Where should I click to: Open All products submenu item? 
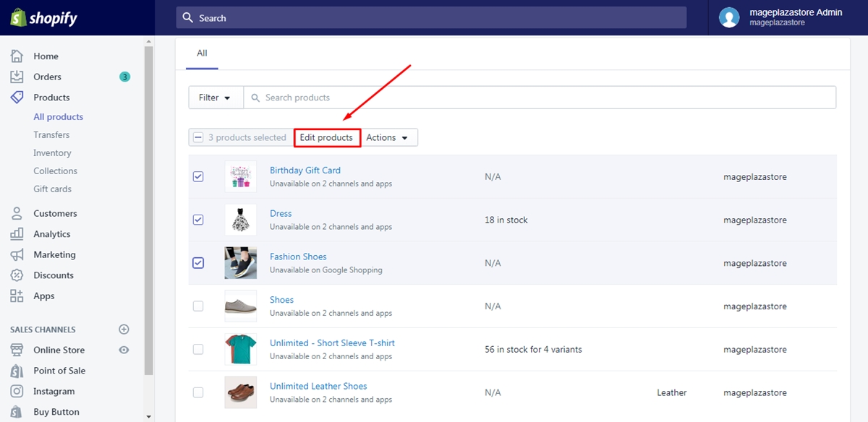[x=58, y=117]
